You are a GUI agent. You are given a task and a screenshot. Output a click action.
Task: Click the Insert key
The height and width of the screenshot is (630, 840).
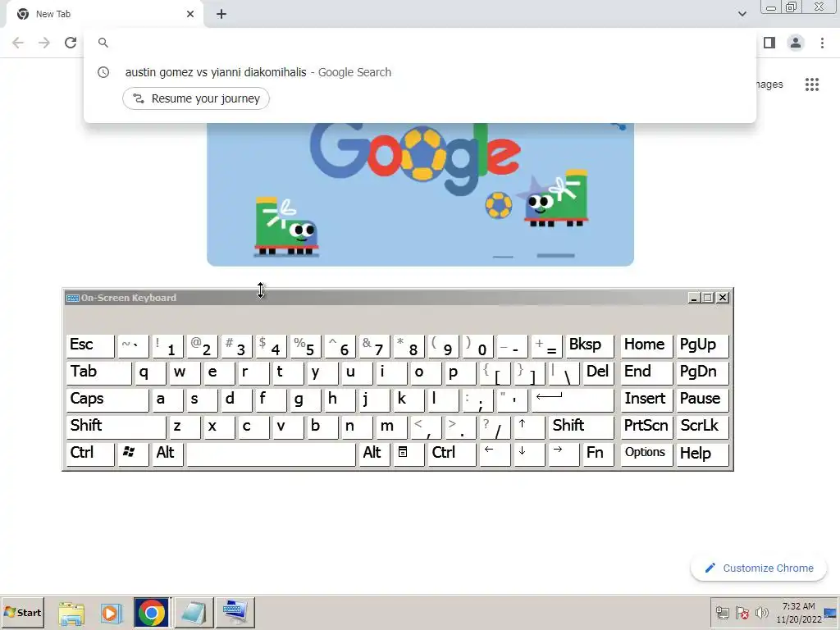[646, 399]
